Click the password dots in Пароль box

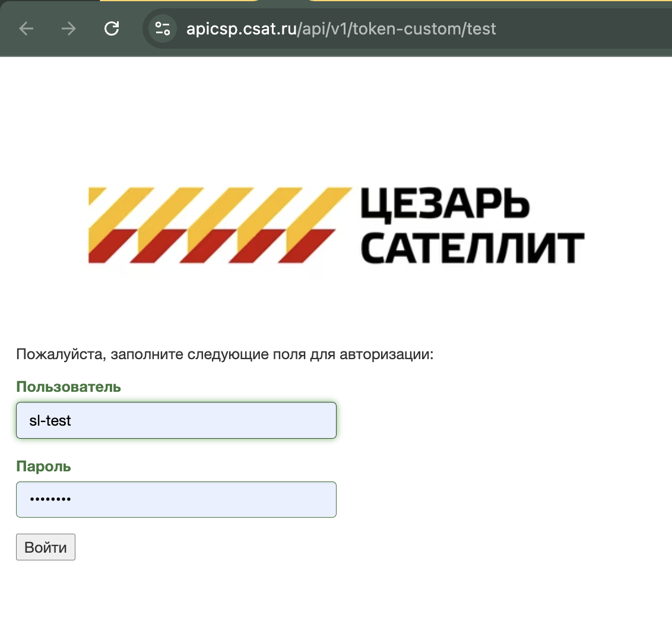pos(50,499)
